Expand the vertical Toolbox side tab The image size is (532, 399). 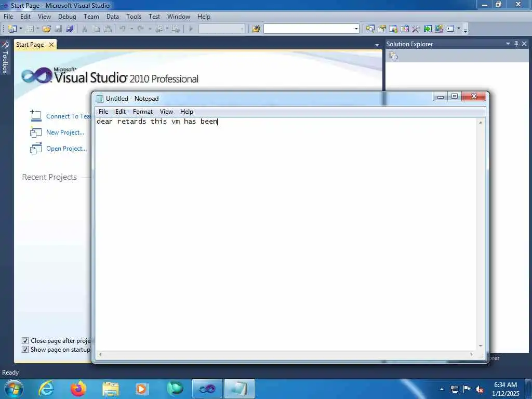[x=5, y=58]
